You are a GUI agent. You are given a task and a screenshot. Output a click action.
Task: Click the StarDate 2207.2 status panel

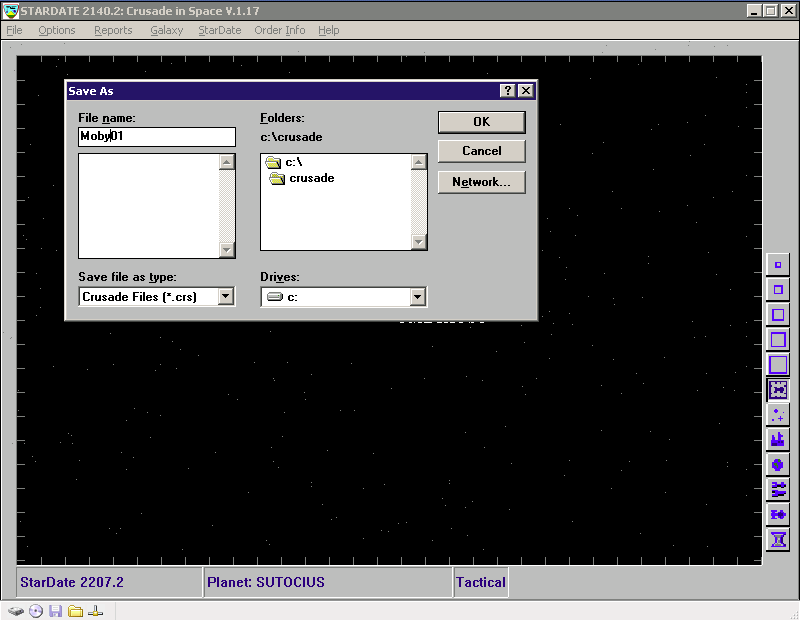click(x=109, y=582)
